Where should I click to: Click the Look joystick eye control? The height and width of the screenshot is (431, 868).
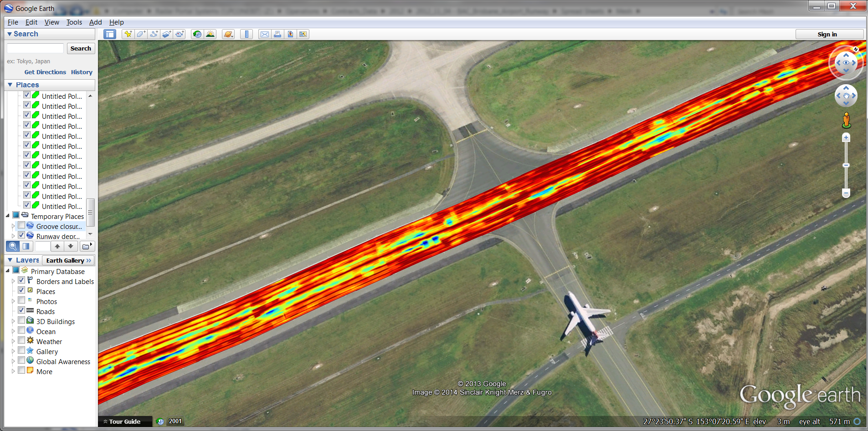click(846, 63)
